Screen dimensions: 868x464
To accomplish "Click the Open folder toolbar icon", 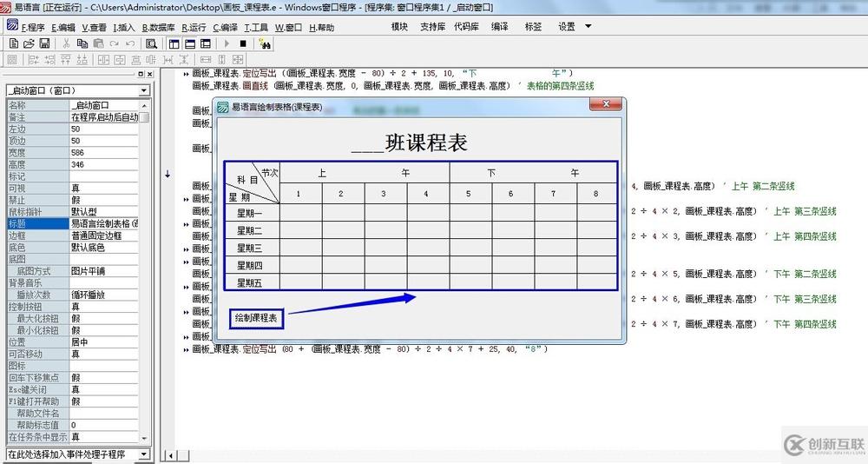I will coord(29,43).
